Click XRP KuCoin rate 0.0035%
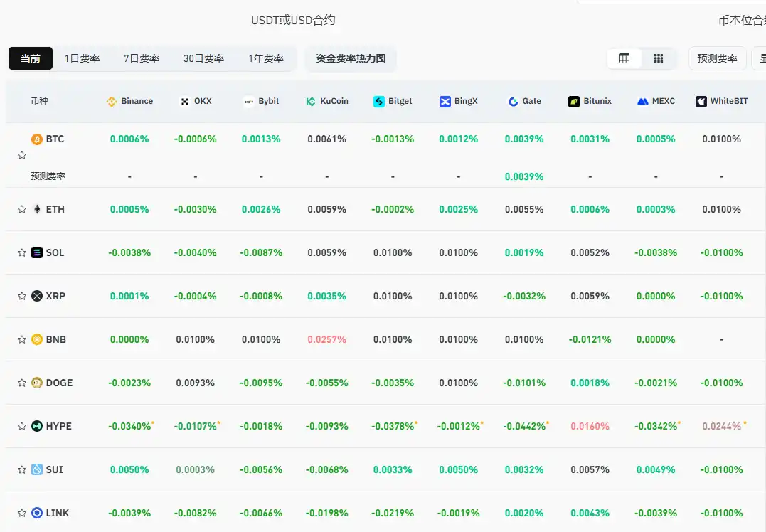 pos(327,296)
